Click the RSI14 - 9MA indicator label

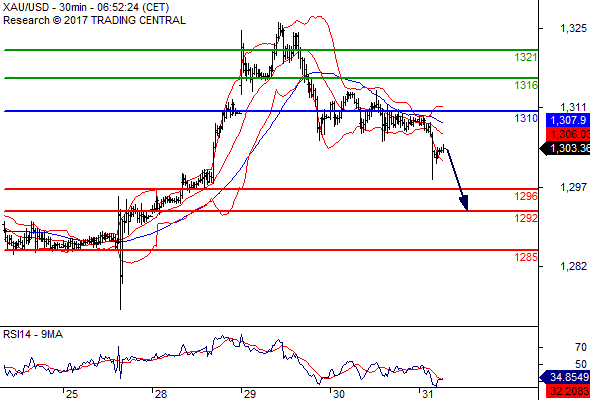(33, 334)
